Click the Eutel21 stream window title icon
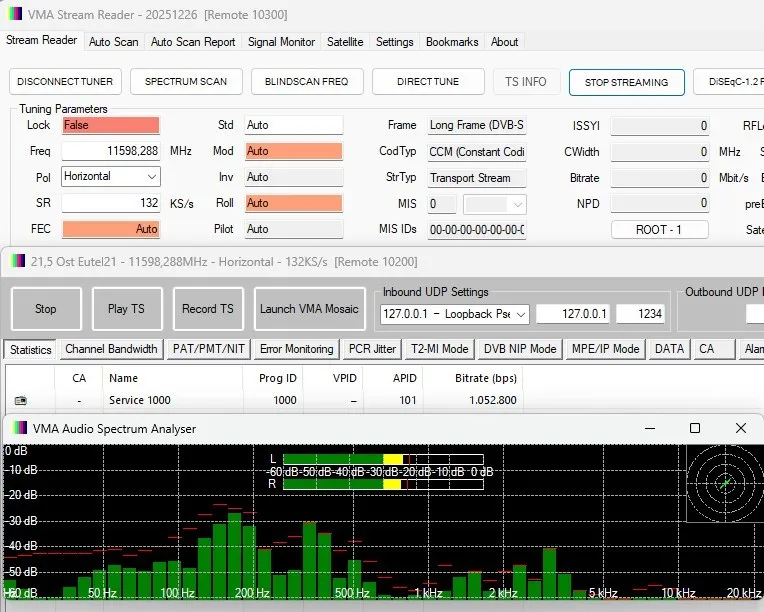This screenshot has width=764, height=612. [16, 261]
